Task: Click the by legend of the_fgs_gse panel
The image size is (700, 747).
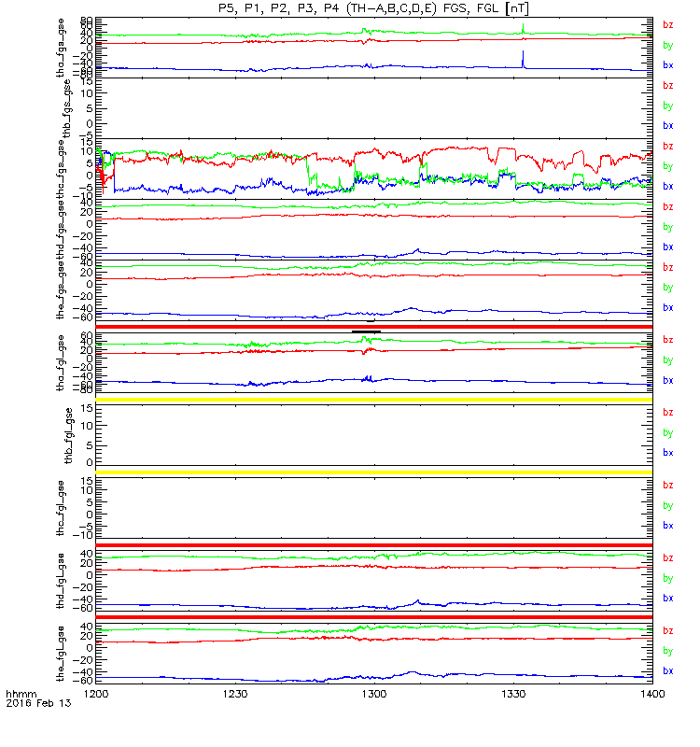Action: [668, 288]
